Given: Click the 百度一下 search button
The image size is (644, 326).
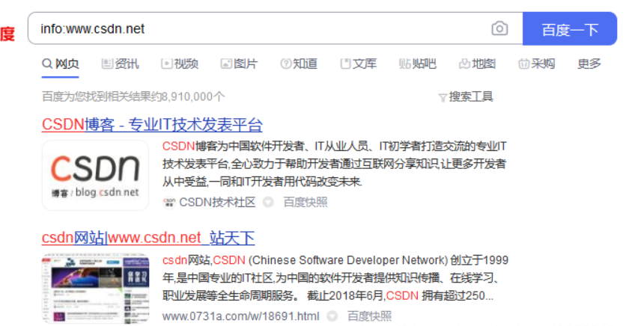Looking at the screenshot, I should tap(570, 28).
